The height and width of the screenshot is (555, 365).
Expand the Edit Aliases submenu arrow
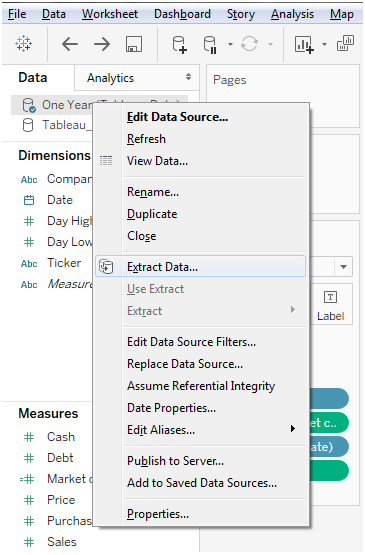click(293, 429)
